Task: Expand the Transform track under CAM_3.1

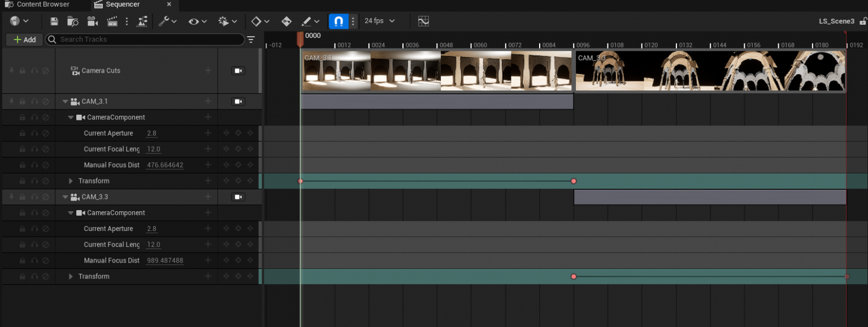Action: pyautogui.click(x=70, y=181)
